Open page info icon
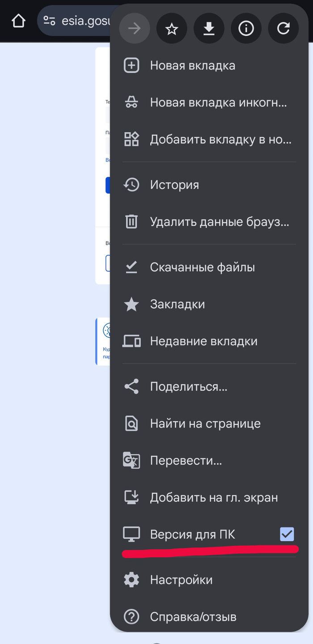This screenshot has height=644, width=313. pyautogui.click(x=246, y=29)
